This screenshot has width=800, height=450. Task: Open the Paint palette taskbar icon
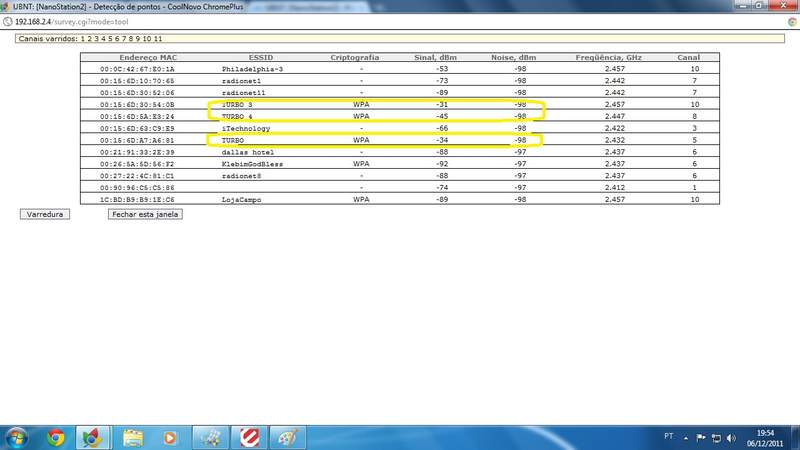click(x=288, y=438)
